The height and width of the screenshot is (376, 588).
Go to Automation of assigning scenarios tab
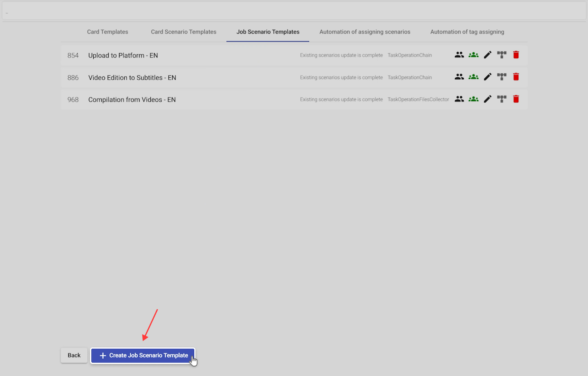pyautogui.click(x=365, y=32)
